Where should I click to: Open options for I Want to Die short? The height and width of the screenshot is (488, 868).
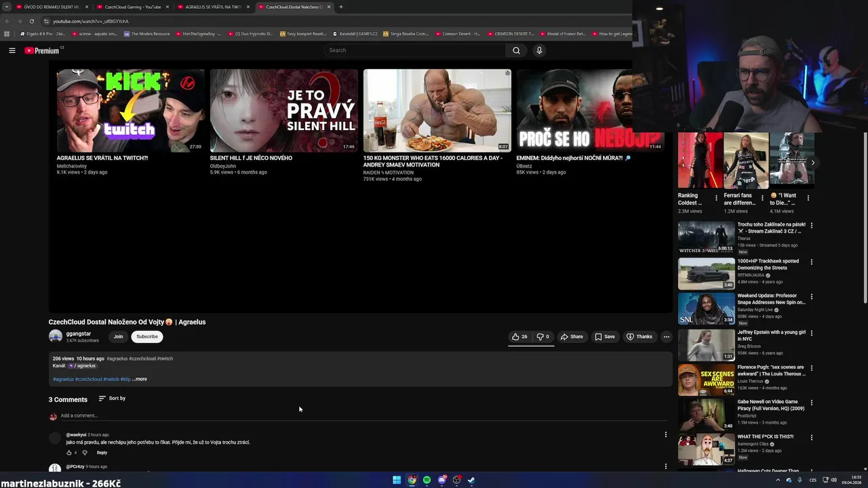tap(808, 198)
